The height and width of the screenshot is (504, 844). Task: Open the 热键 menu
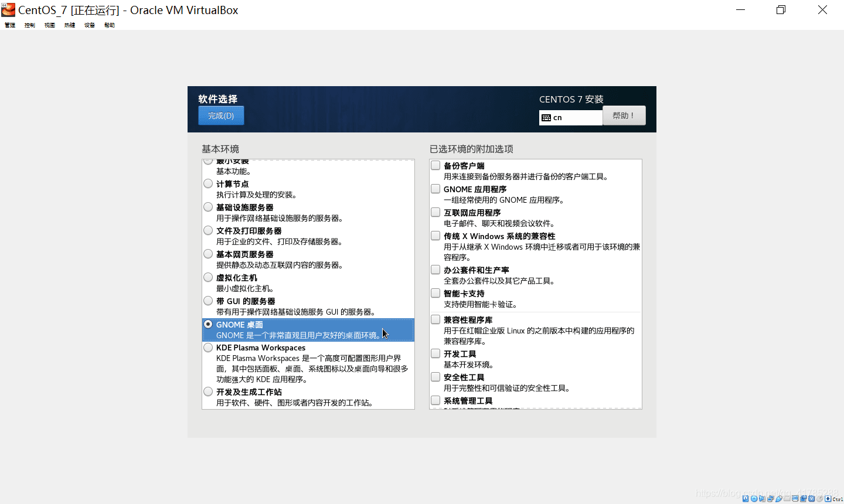click(70, 25)
